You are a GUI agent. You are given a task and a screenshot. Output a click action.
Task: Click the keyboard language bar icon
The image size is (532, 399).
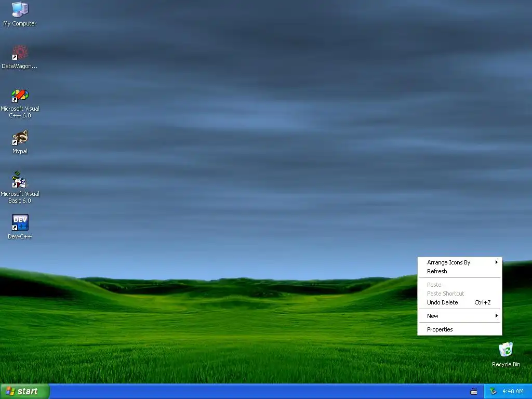coord(474,392)
